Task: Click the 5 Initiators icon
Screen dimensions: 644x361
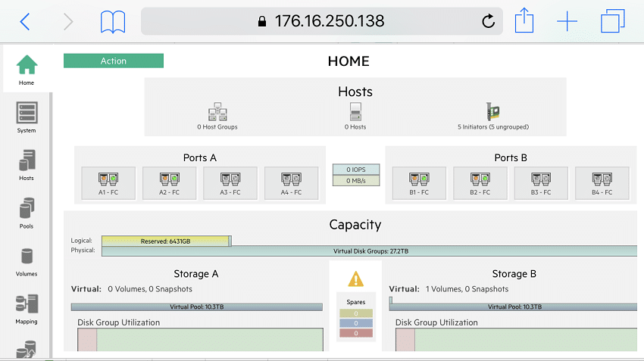Action: point(493,111)
